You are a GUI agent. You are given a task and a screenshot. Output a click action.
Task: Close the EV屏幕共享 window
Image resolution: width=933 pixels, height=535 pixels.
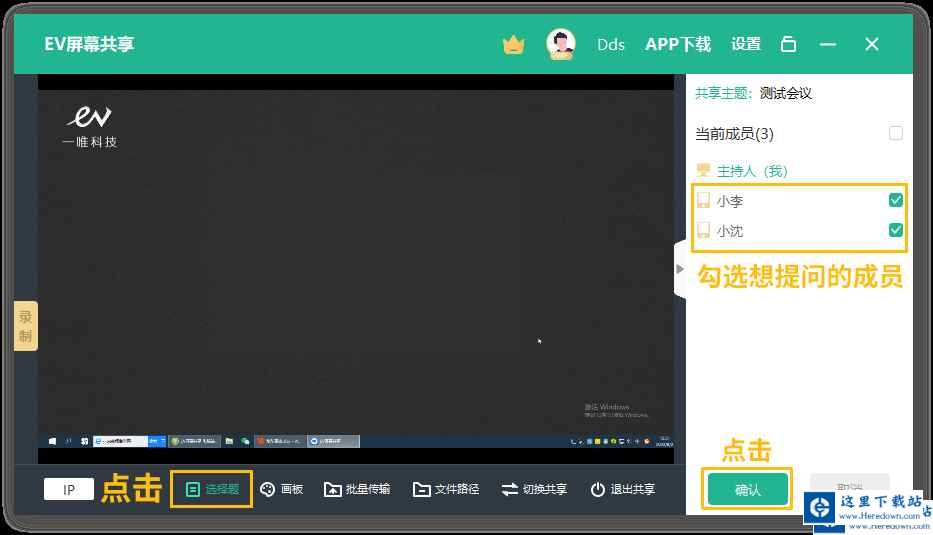[872, 44]
